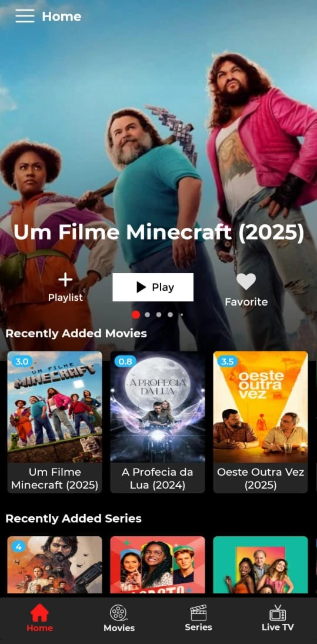Tap the heart Favorite icon
The height and width of the screenshot is (644, 317).
click(x=246, y=281)
